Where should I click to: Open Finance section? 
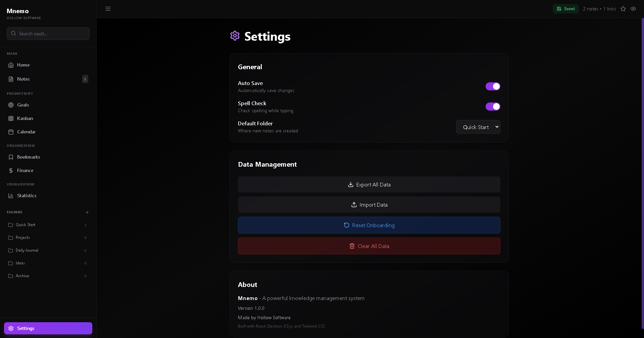(x=25, y=170)
